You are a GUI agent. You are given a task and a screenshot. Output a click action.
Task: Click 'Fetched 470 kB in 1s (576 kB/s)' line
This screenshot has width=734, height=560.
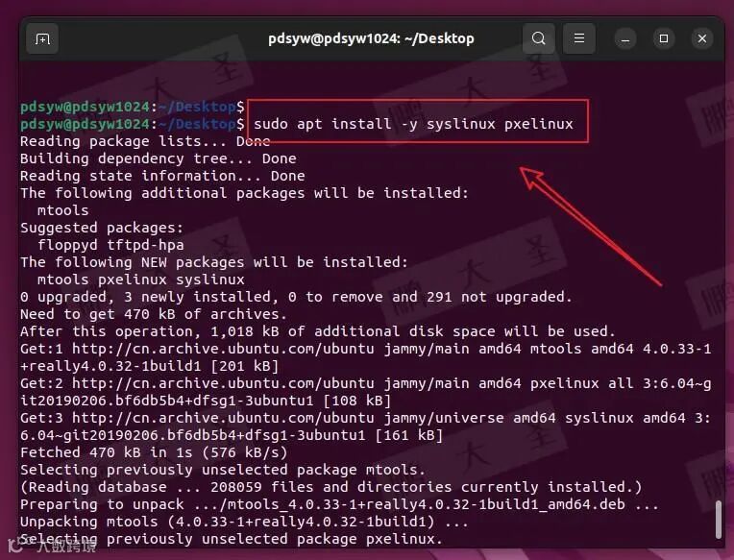coord(154,452)
